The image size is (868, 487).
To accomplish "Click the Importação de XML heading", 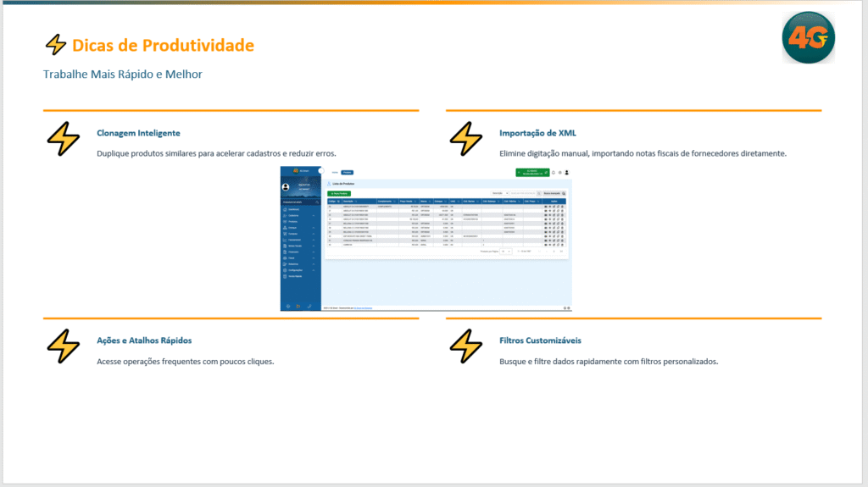I will (x=537, y=133).
